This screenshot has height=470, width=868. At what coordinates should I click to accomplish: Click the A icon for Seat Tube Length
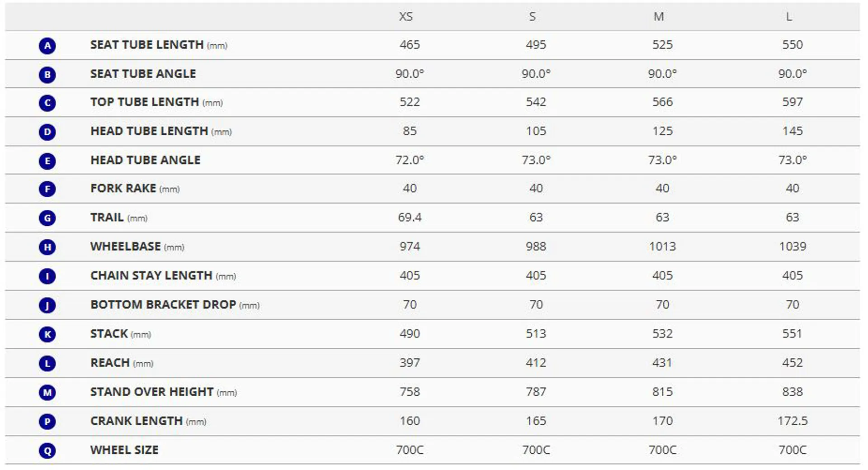47,46
